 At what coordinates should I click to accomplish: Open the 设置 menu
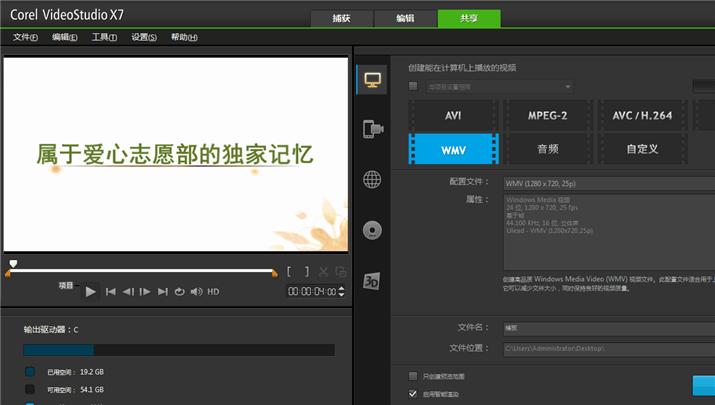click(144, 37)
